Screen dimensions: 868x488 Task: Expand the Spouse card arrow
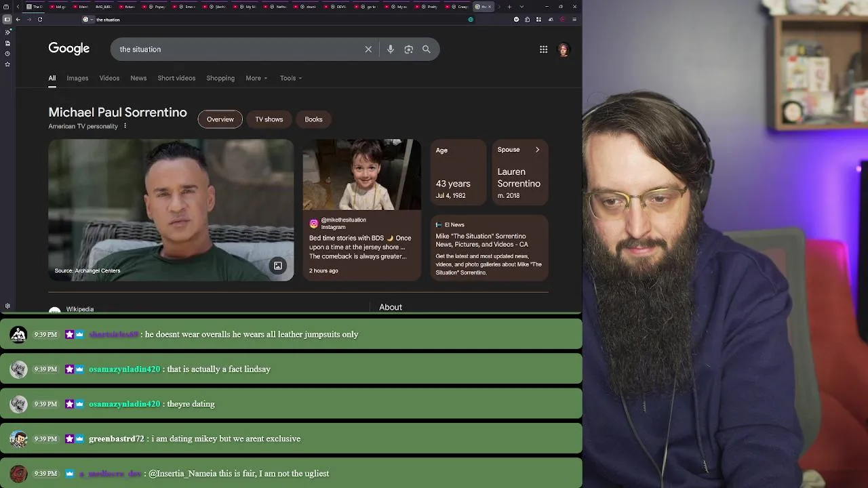click(x=537, y=150)
